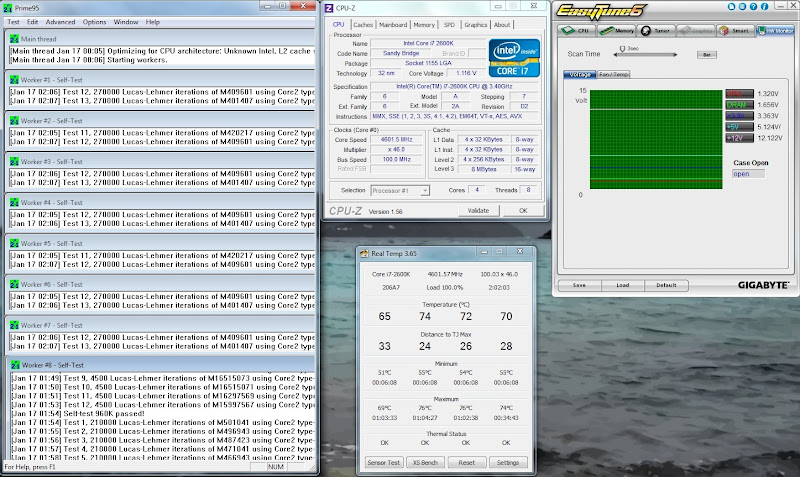Click the Save button in EasyTune6
The width and height of the screenshot is (800, 477).
tap(579, 285)
